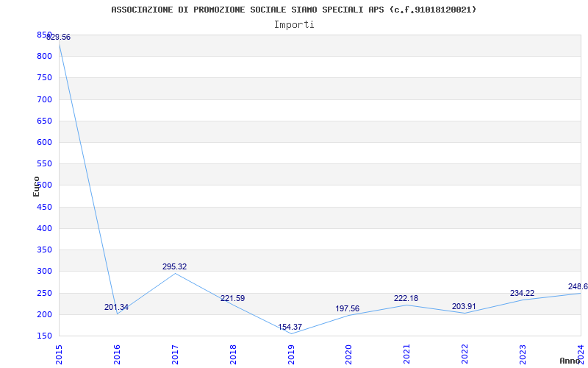Click the Anno x-axis label

pyautogui.click(x=570, y=361)
